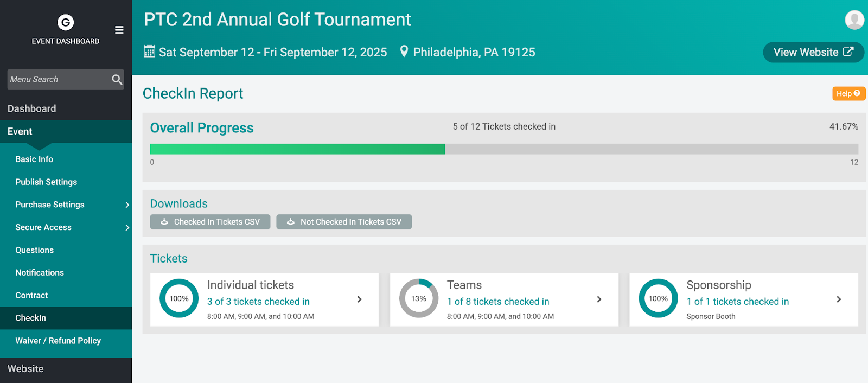The height and width of the screenshot is (383, 868).
Task: Open Waiver / Refund Policy page
Action: (x=58, y=341)
